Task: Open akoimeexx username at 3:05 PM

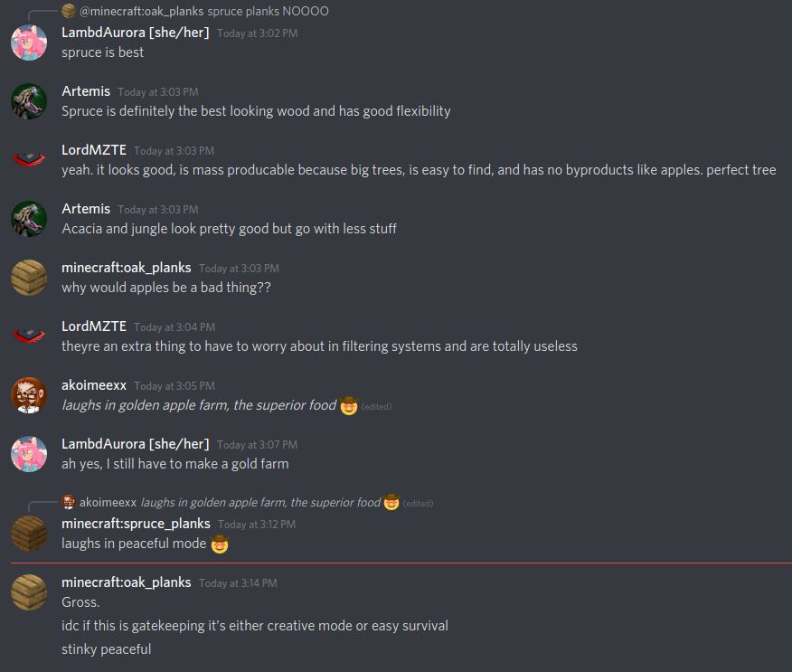Action: pyautogui.click(x=94, y=385)
